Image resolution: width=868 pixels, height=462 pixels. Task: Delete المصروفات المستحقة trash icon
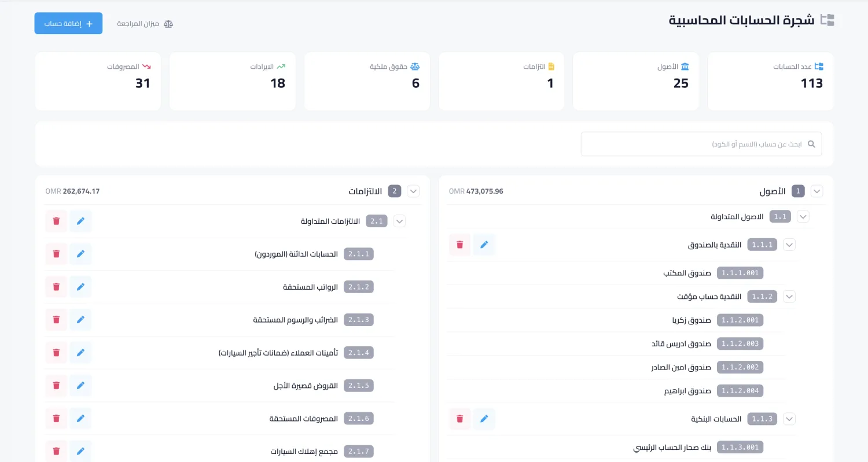click(56, 419)
